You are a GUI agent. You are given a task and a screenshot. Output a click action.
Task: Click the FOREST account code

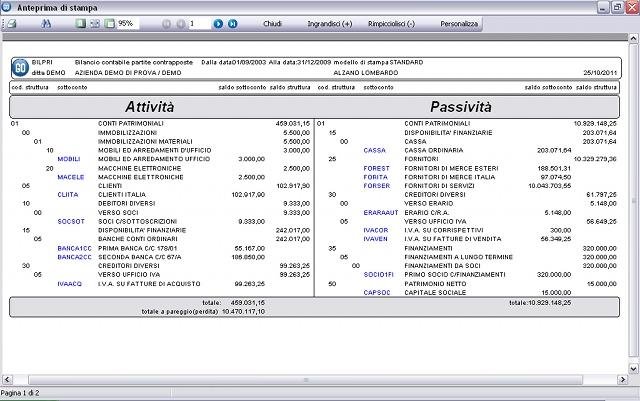[x=376, y=168]
